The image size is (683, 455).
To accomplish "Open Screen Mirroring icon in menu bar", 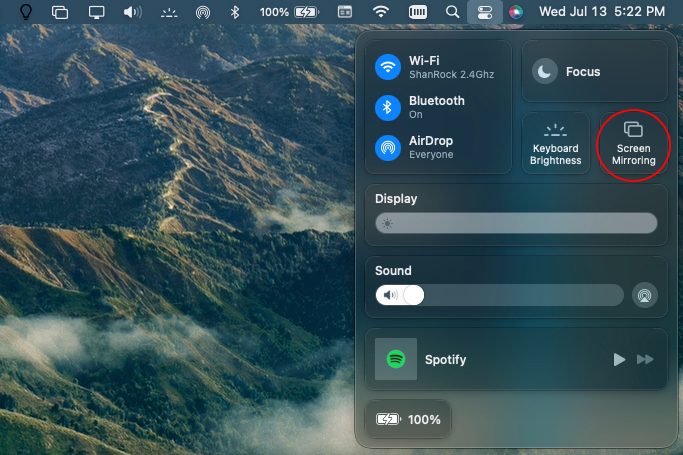I will tap(60, 12).
